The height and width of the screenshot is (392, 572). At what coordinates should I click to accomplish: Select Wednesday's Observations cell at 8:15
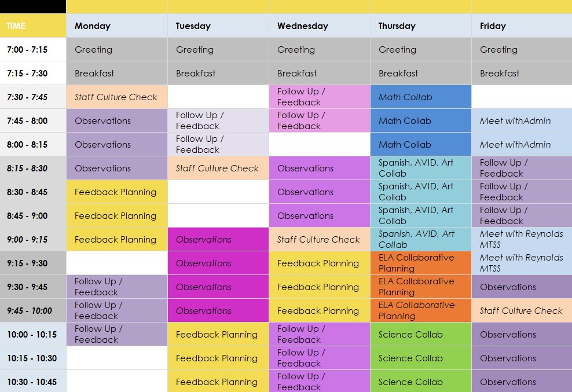click(x=320, y=168)
